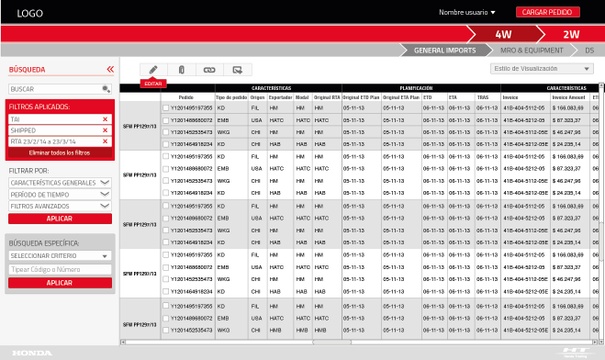Collapse the Búsqueda panel with the double chevron
This screenshot has height=360, width=605.
tap(110, 69)
